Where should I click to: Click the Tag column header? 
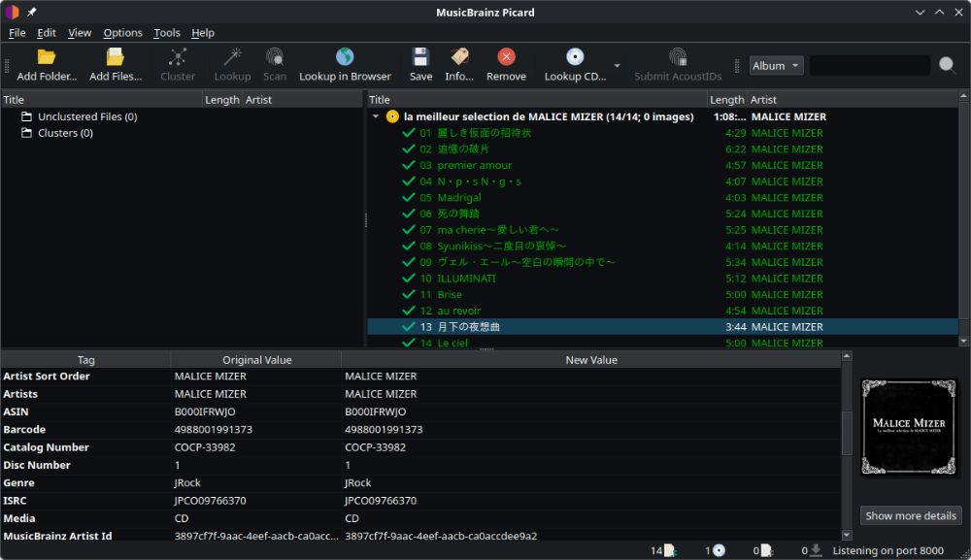(x=86, y=359)
